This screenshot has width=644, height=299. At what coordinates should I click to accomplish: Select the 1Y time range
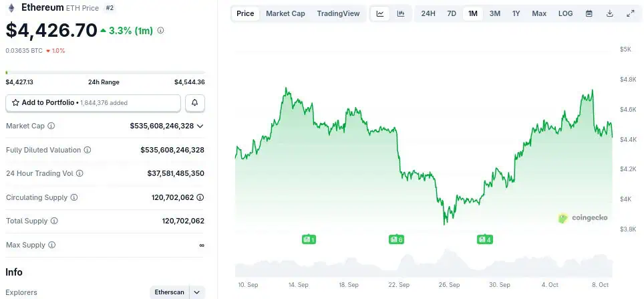tap(516, 13)
